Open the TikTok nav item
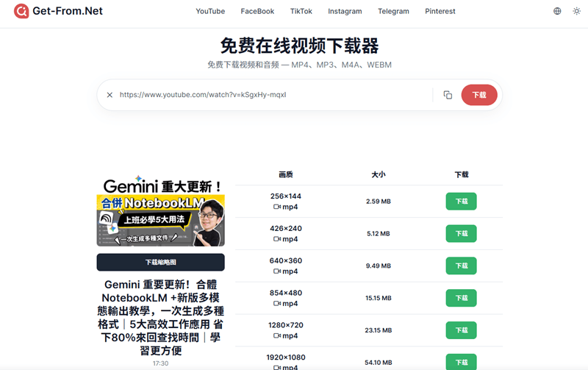The width and height of the screenshot is (588, 370). [301, 11]
